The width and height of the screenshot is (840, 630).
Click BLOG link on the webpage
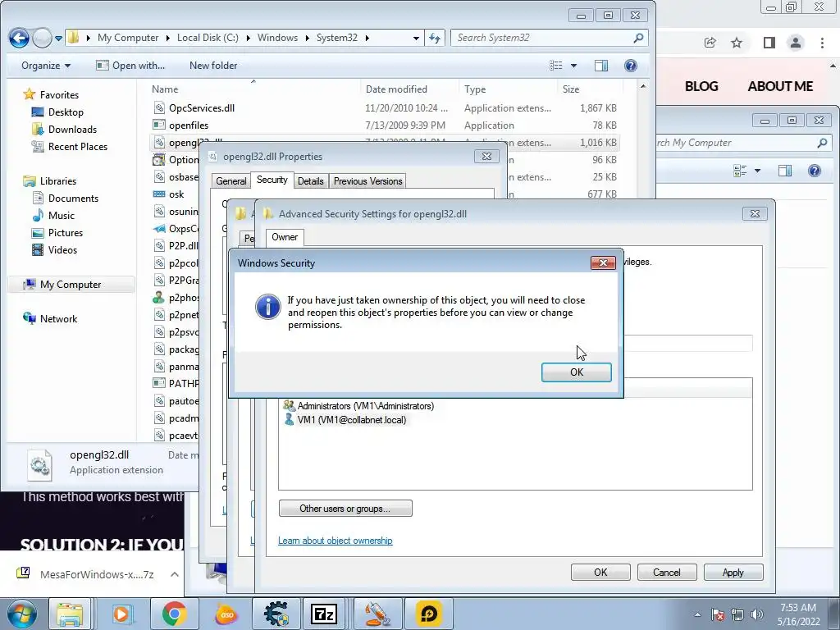click(x=701, y=86)
